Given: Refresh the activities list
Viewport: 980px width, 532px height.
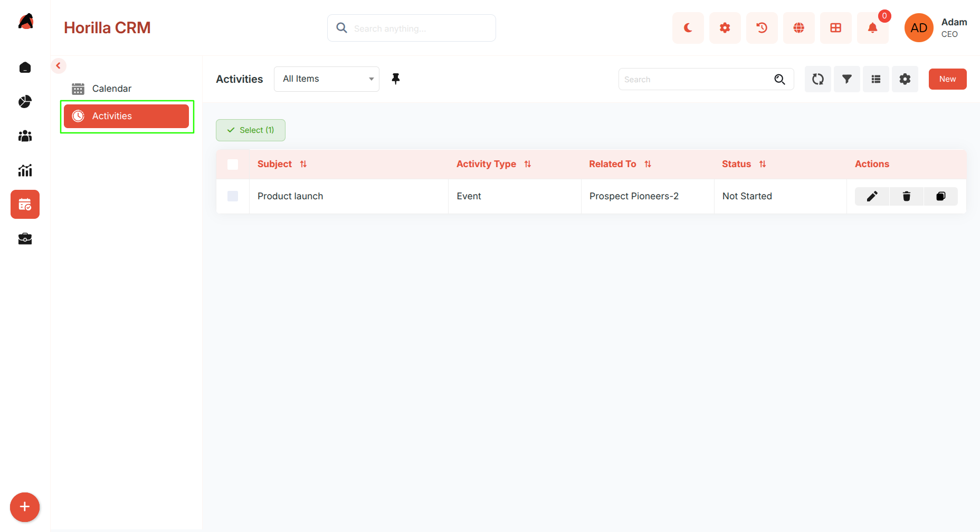Looking at the screenshot, I should click(x=818, y=79).
